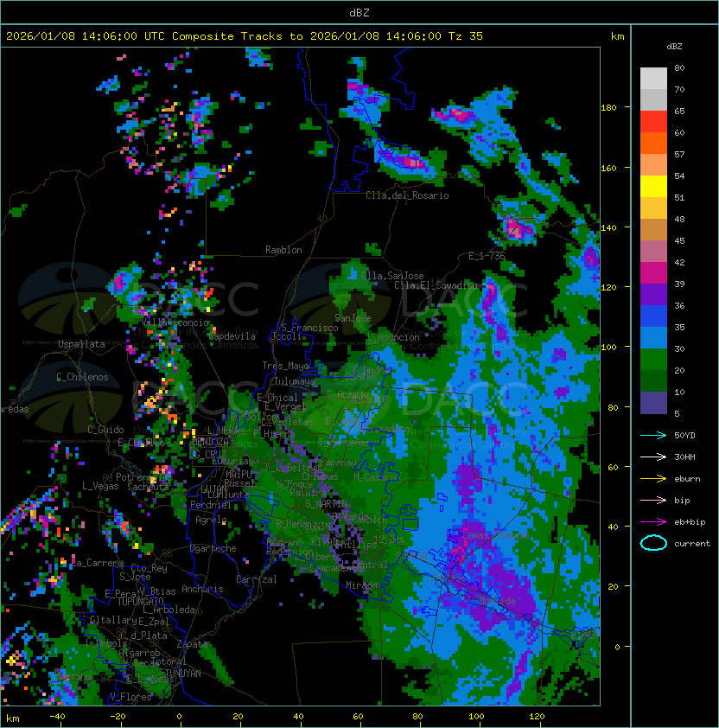The width and height of the screenshot is (719, 728).
Task: Select the yellow eburn arrow symbol
Action: (653, 479)
